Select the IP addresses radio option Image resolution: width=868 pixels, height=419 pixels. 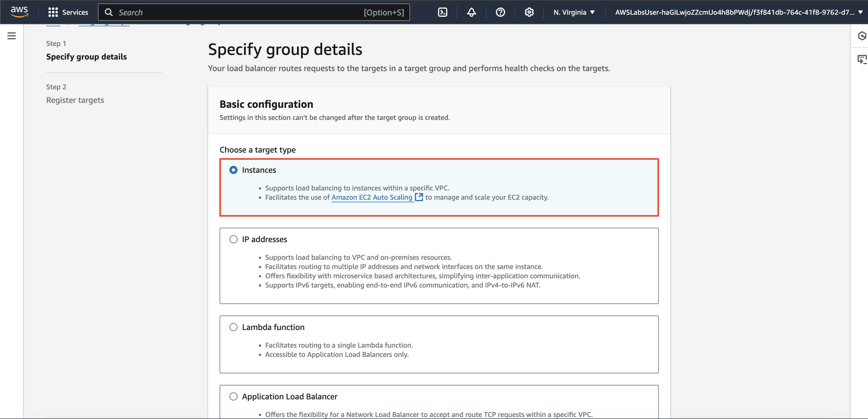click(233, 239)
